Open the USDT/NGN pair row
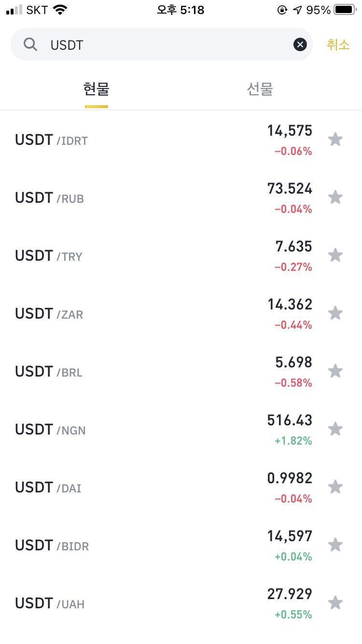This screenshot has width=362, height=644. coord(51,430)
